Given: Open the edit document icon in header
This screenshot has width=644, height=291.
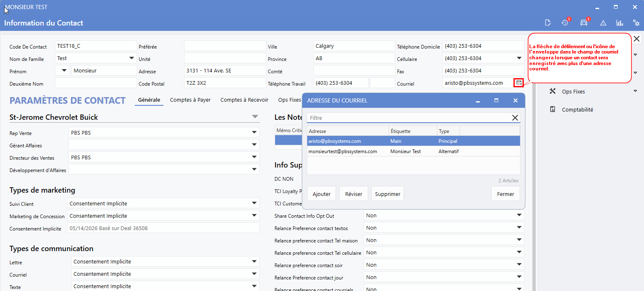Looking at the screenshot, I should pos(548,23).
